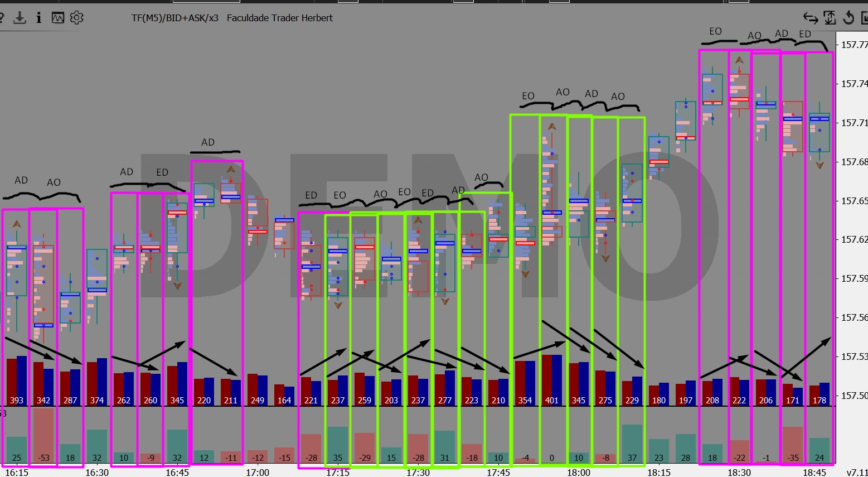Select the 16:30 time axis label

point(97,472)
